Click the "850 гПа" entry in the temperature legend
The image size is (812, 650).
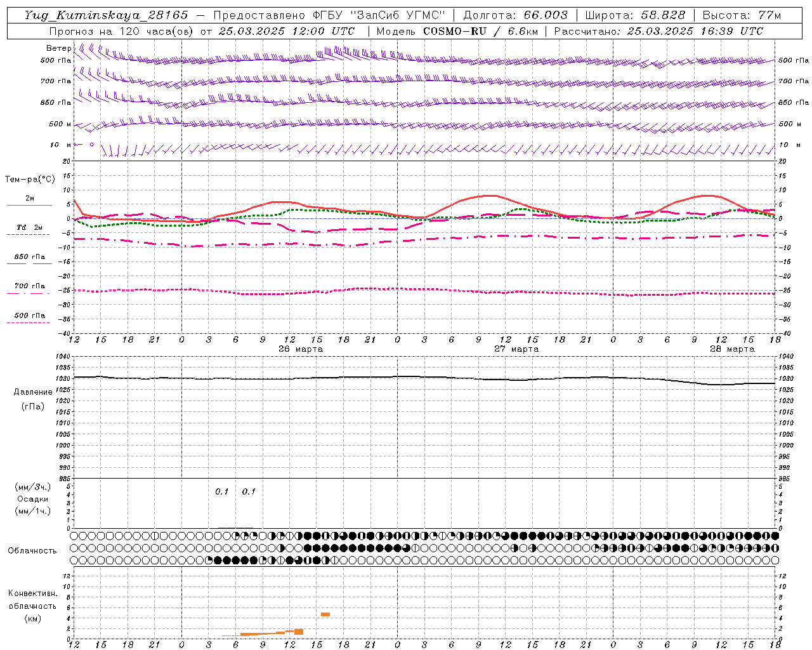coord(30,257)
